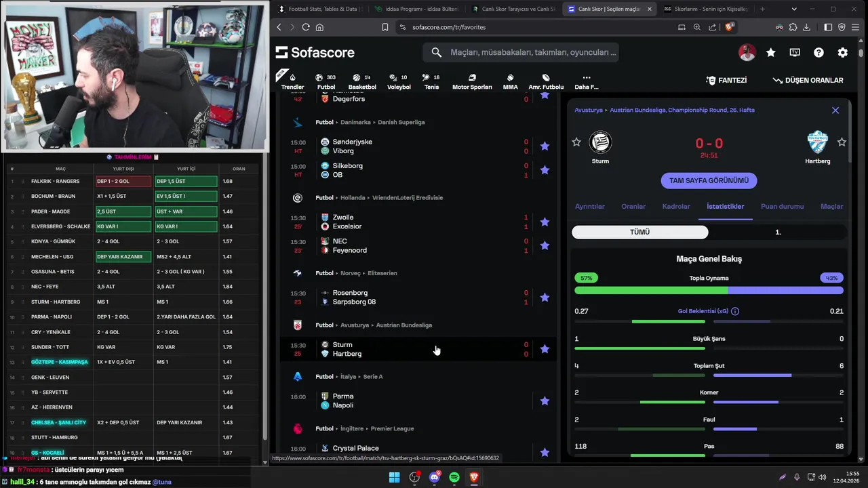Open Serie A league link
The width and height of the screenshot is (868, 488).
pyautogui.click(x=372, y=376)
